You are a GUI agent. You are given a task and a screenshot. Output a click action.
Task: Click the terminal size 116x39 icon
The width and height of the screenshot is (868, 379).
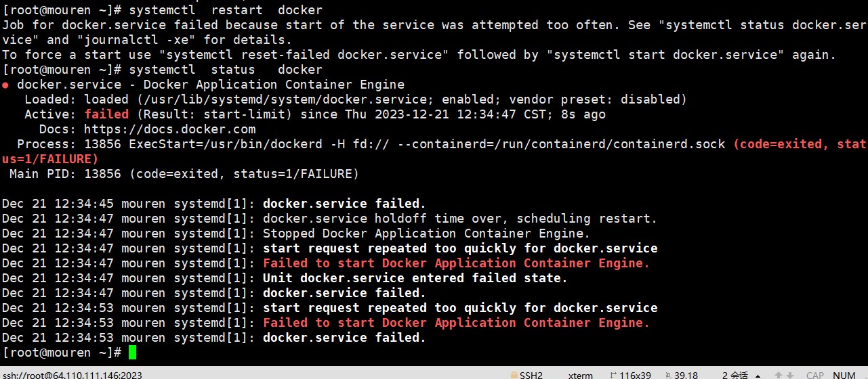click(x=613, y=375)
